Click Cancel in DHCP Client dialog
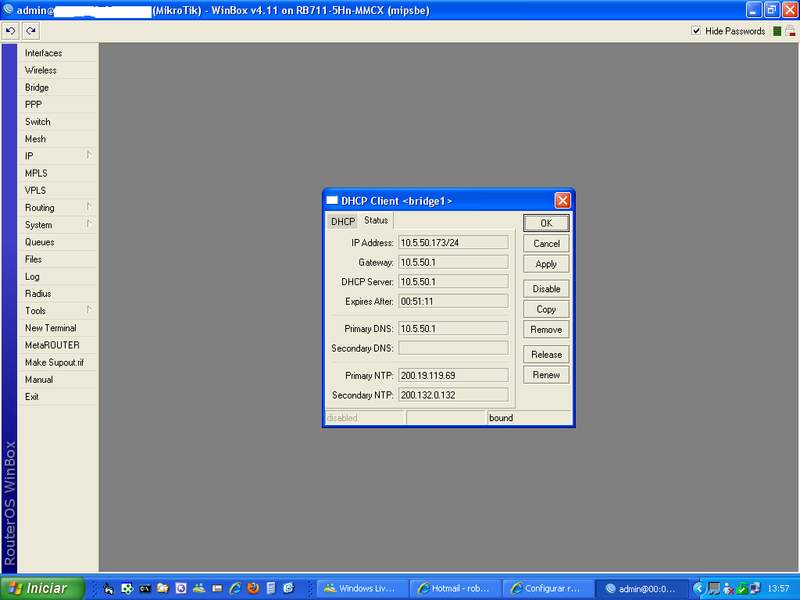 coord(546,244)
